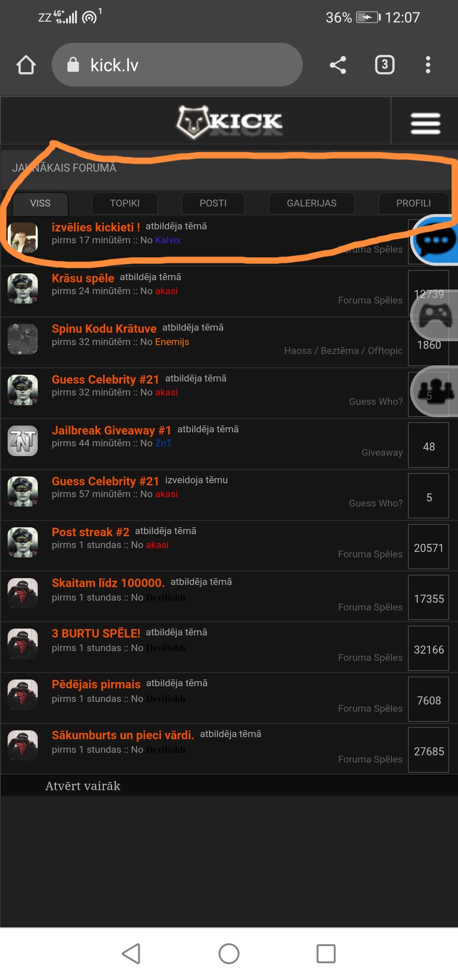Tap the gamepad floating icon
The height and width of the screenshot is (980, 458).
[435, 315]
